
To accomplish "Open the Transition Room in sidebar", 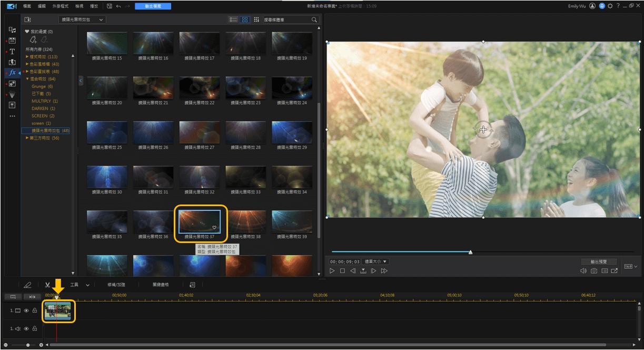I will click(12, 63).
